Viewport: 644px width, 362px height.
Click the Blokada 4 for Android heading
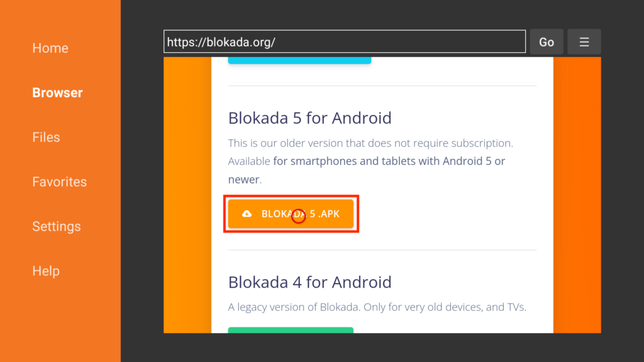(309, 282)
